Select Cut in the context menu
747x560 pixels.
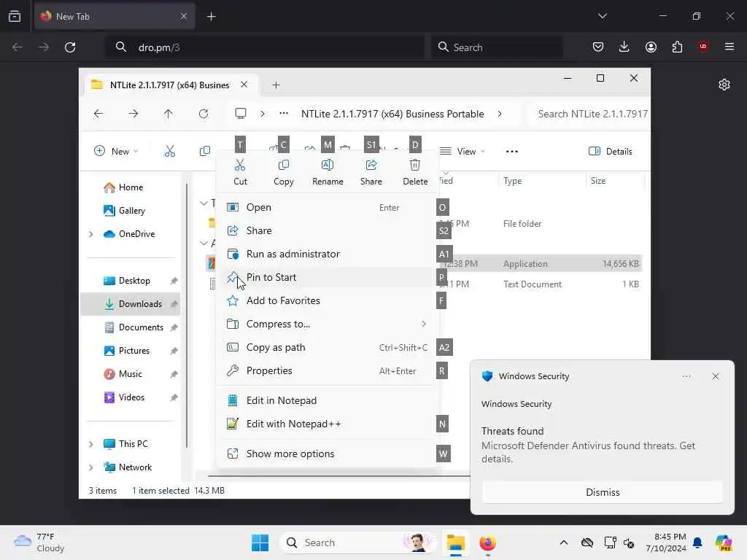click(x=240, y=172)
